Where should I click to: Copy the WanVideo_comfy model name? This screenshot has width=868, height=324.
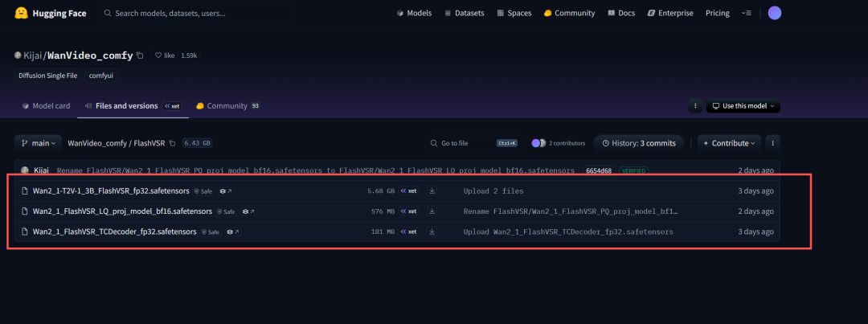click(x=141, y=55)
